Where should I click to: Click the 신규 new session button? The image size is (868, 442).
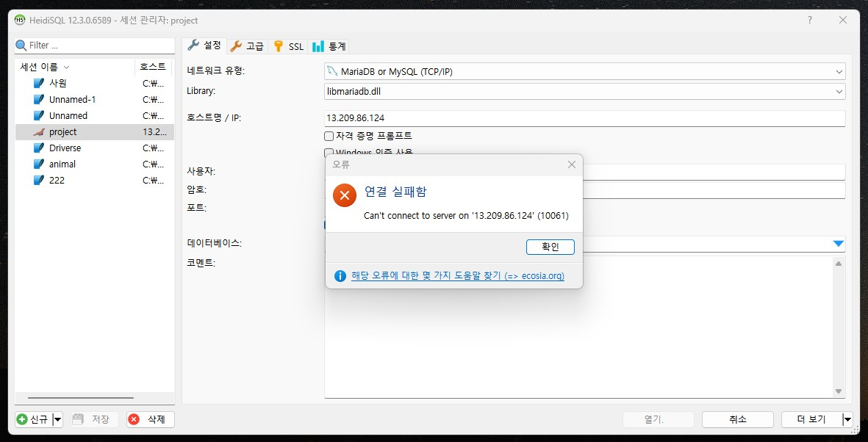[33, 419]
